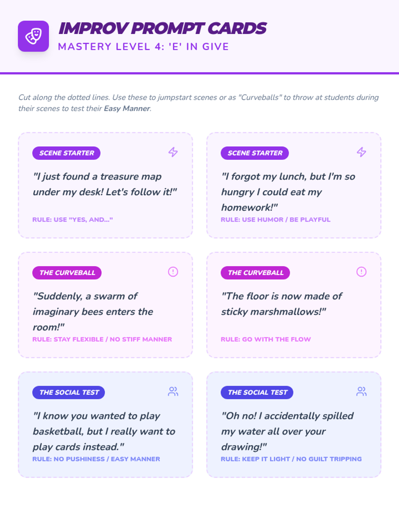Click the sticky marshmallows prompt text
399x532 pixels.
tap(282, 304)
